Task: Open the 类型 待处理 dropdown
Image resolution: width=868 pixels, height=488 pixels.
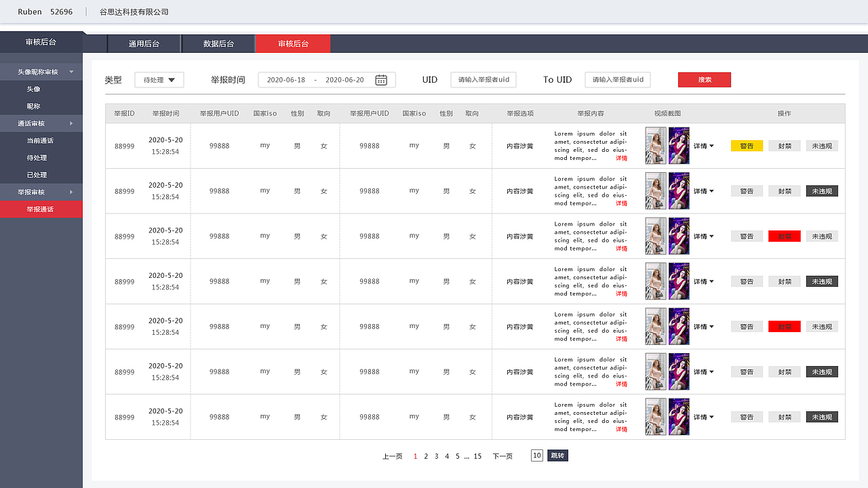Action: pyautogui.click(x=159, y=80)
